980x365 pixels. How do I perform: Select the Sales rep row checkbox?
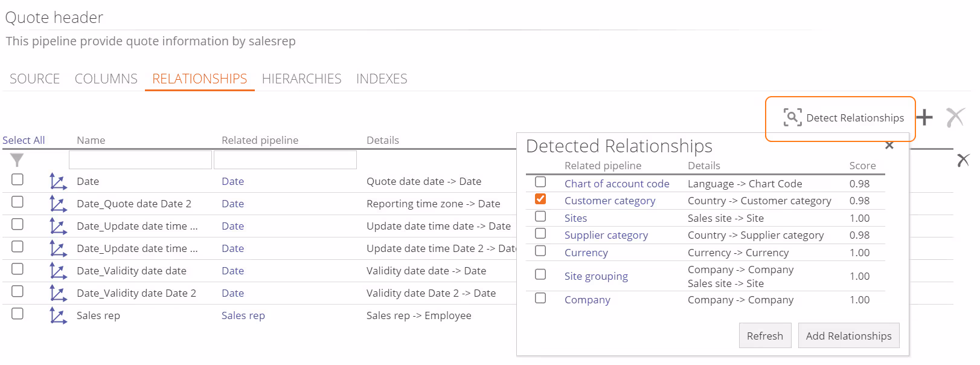pyautogui.click(x=18, y=314)
